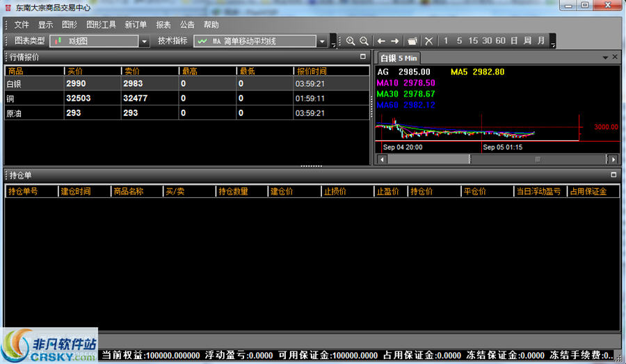Click the crossed lines X tool icon
Viewport: 626px width, 364px height.
coord(428,41)
